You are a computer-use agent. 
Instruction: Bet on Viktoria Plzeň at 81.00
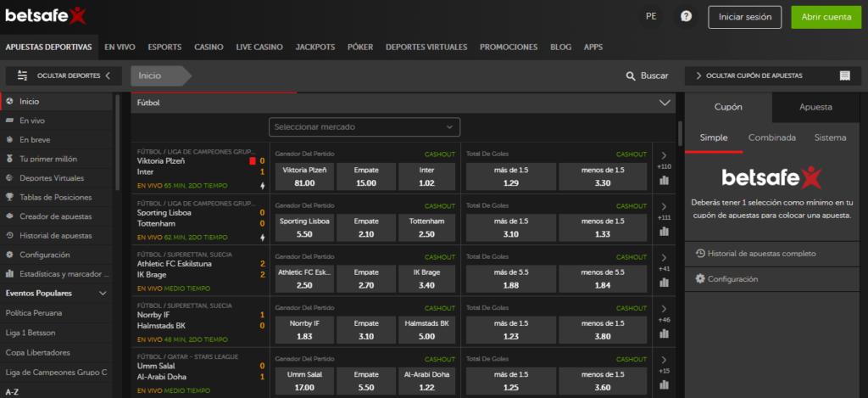(x=304, y=177)
